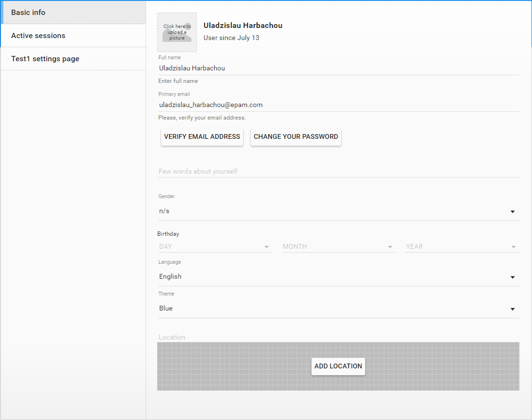
Task: Open the Gender dropdown arrow
Action: point(512,212)
